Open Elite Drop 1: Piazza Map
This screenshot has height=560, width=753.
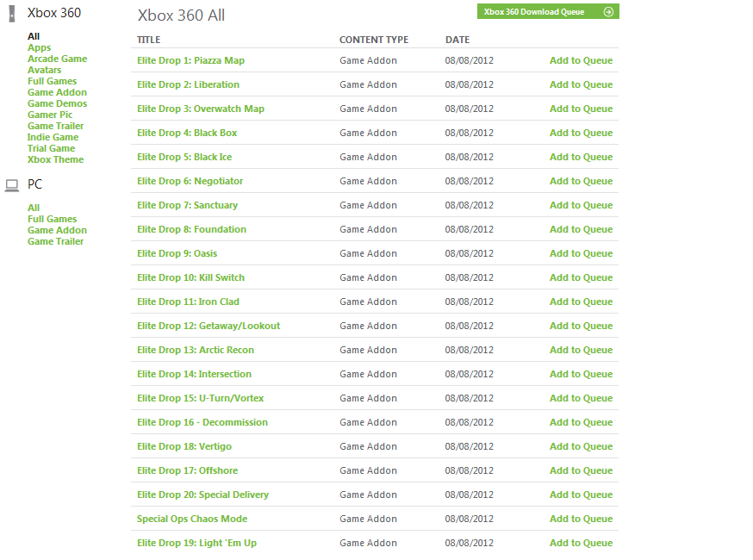coord(190,60)
